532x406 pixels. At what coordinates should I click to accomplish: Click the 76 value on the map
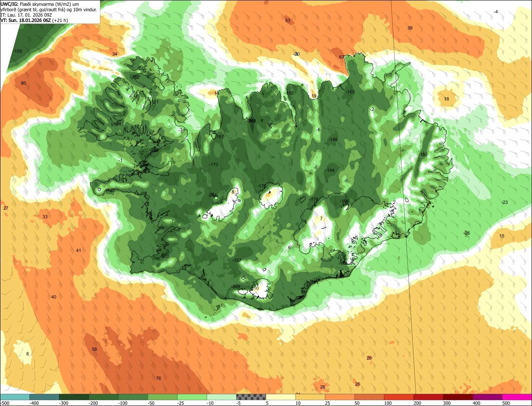[x=158, y=378]
